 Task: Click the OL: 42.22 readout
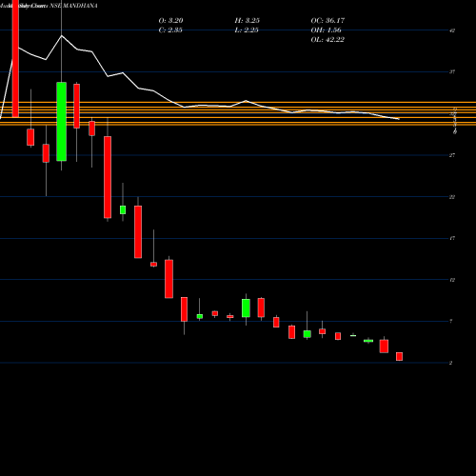pos(327,40)
